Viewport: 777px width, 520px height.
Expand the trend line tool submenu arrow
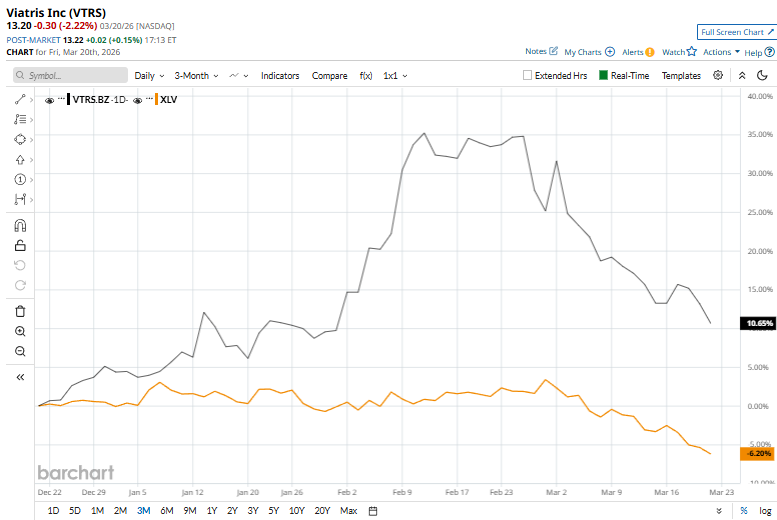tap(31, 100)
